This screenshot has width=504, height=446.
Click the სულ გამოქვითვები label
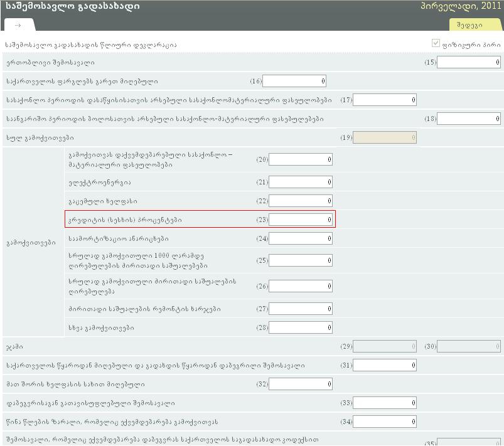[x=40, y=138]
